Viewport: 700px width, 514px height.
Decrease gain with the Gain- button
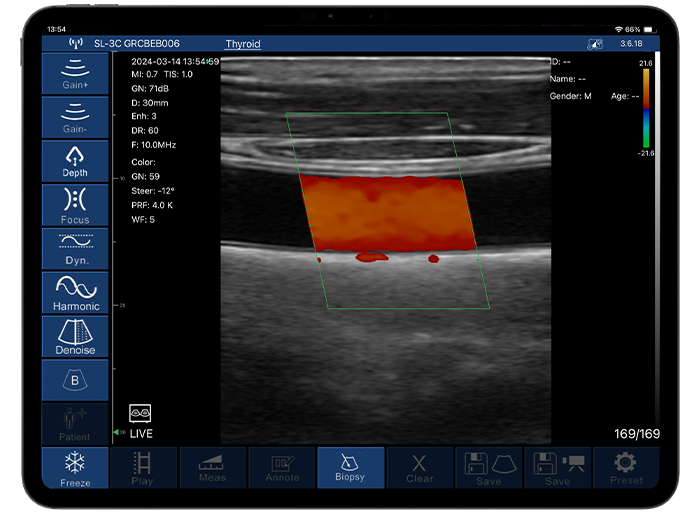[x=75, y=117]
